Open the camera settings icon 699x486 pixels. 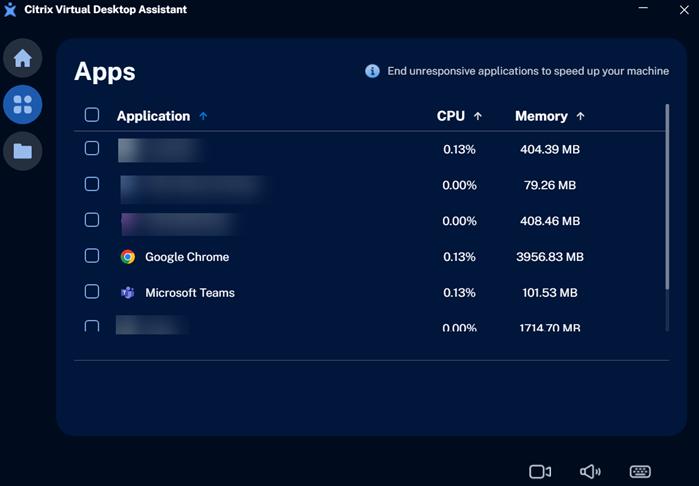click(x=540, y=471)
